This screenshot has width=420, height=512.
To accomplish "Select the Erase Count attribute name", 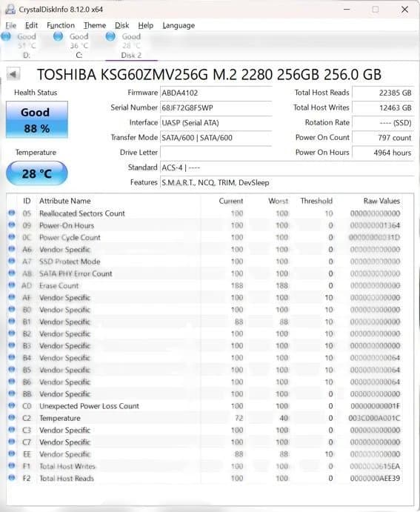I will (x=59, y=286).
